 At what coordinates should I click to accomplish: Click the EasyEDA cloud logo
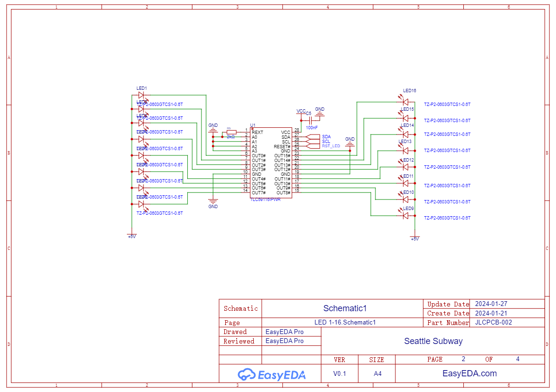tap(272, 374)
